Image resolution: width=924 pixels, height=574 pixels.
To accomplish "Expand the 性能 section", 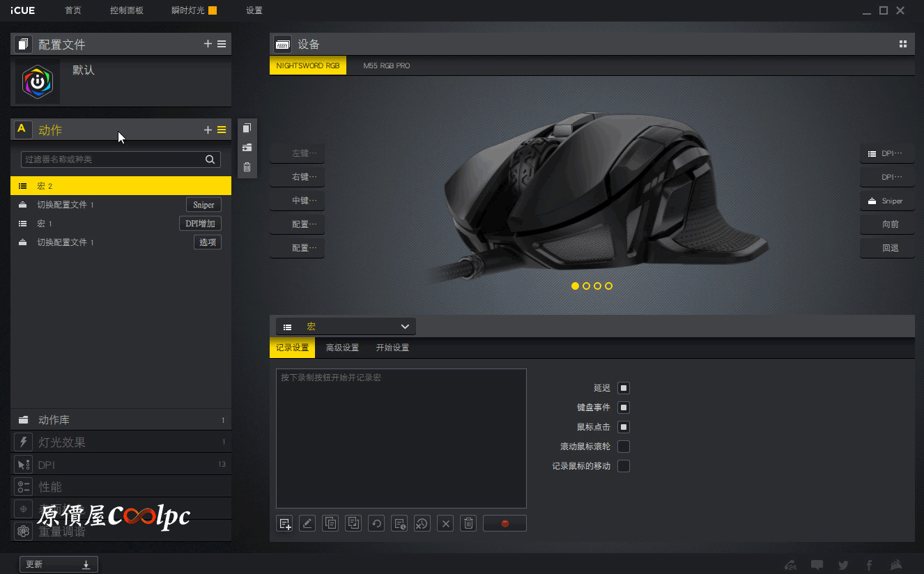I will tap(121, 487).
